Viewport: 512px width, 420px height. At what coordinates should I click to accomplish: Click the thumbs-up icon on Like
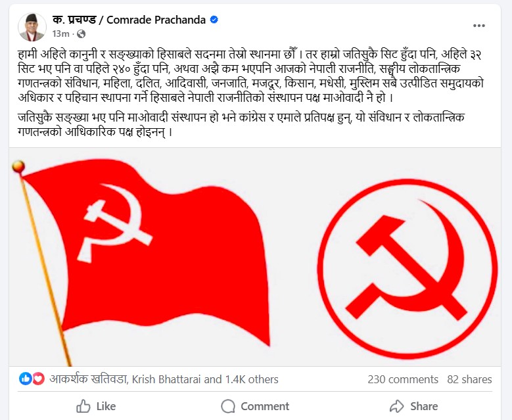[x=83, y=406]
